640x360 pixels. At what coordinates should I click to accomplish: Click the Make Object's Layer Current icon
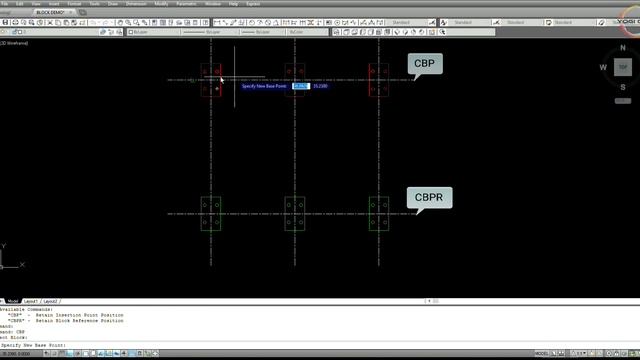[x=103, y=32]
